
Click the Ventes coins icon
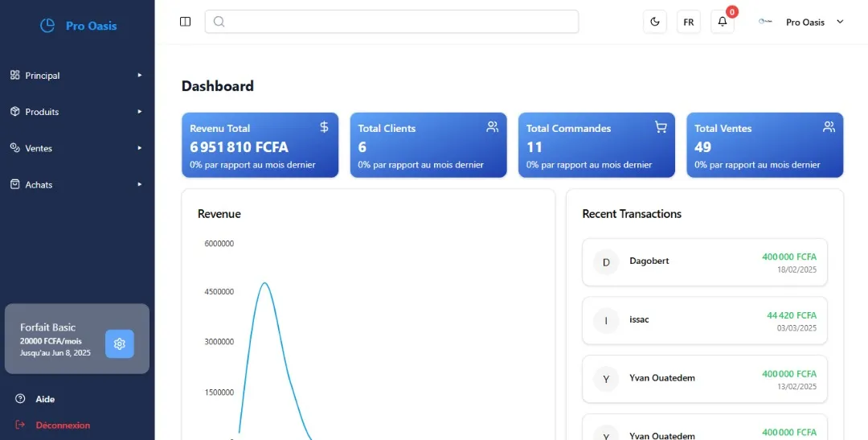click(15, 147)
